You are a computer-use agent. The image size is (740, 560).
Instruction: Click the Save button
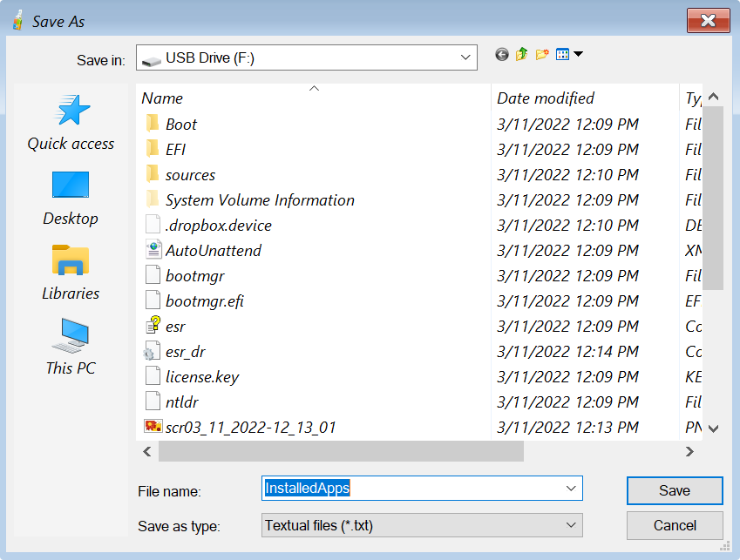(x=674, y=490)
